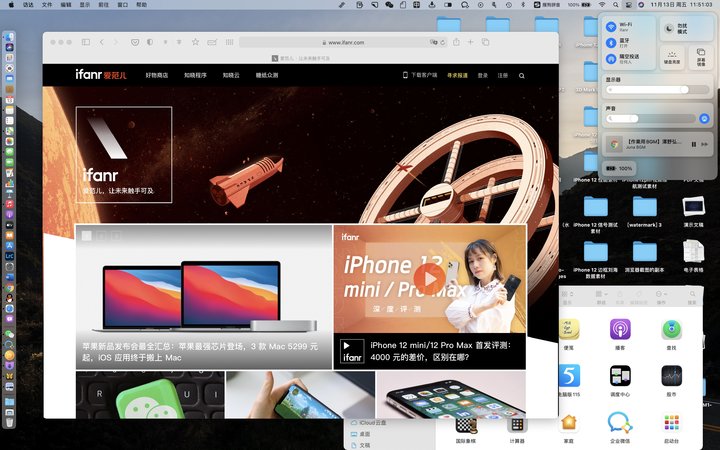Open 好物商店 on ifanr navigation
Screen dimensions: 720x450
point(157,75)
